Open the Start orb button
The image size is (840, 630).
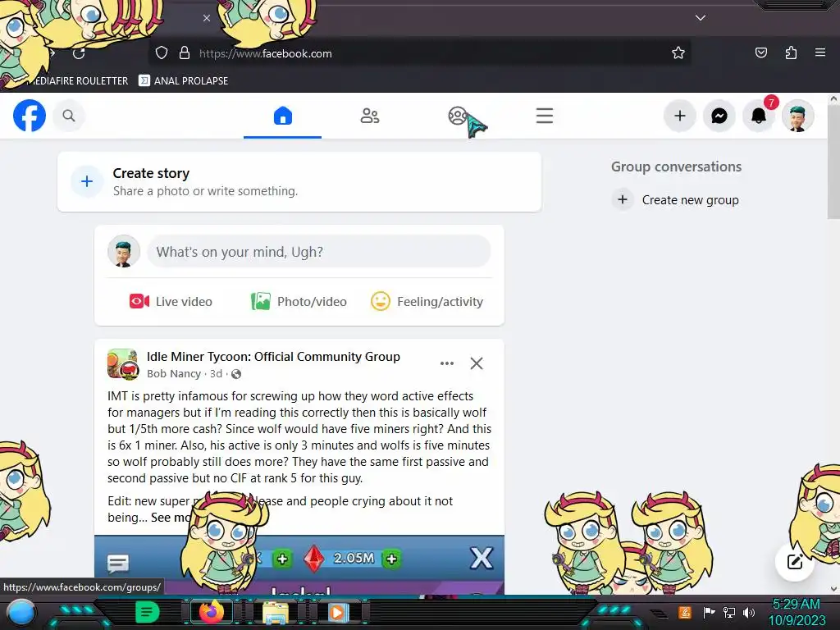21,612
